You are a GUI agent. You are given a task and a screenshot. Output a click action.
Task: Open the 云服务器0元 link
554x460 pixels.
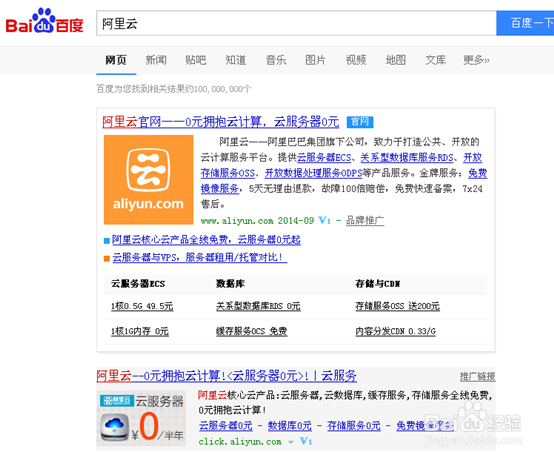226,426
